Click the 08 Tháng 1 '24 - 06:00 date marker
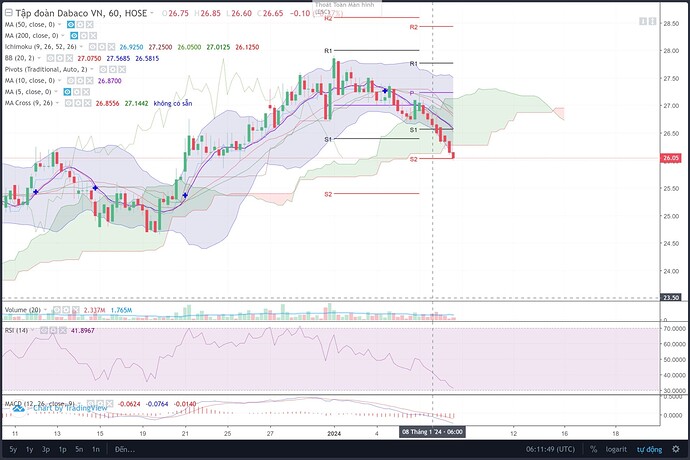Viewport: 690px width, 460px height. [432, 432]
